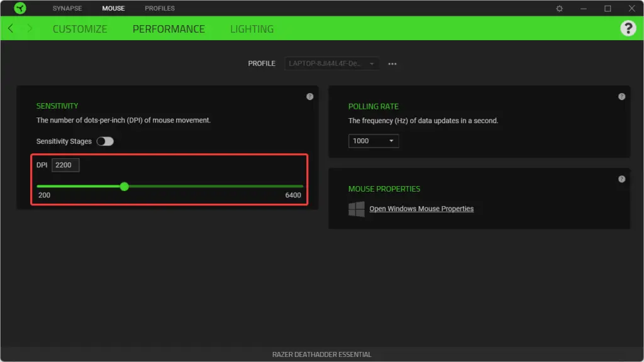
Task: Go forward with the right arrow
Action: (x=30, y=28)
